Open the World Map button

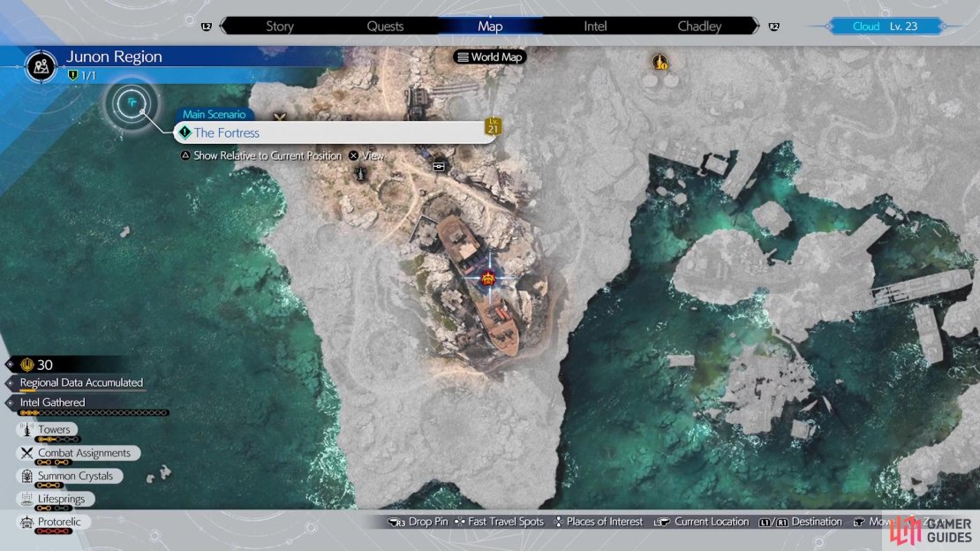pos(490,57)
